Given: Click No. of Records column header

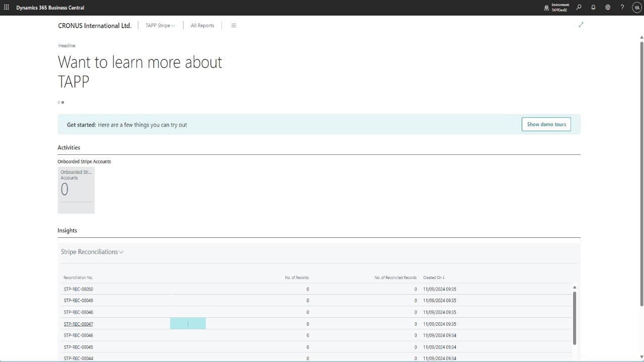Looking at the screenshot, I should 297,278.
